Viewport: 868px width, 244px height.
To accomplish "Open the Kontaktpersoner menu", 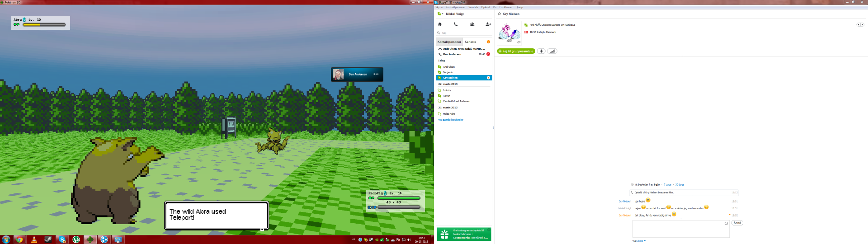I will click(455, 7).
